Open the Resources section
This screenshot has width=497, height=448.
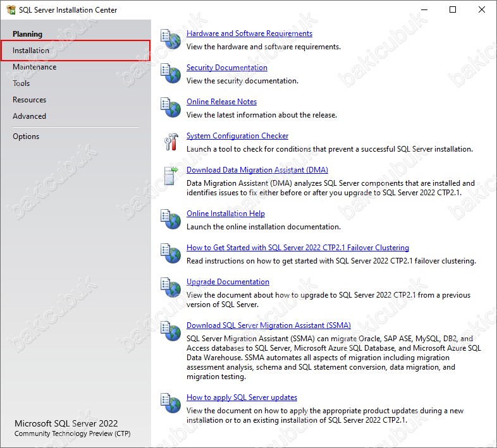point(30,100)
